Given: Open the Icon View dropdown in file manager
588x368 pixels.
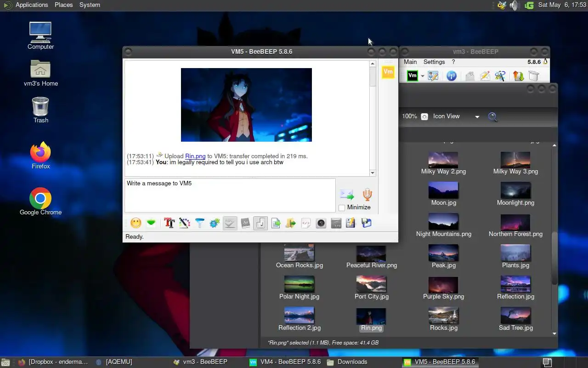Looking at the screenshot, I should (x=456, y=116).
